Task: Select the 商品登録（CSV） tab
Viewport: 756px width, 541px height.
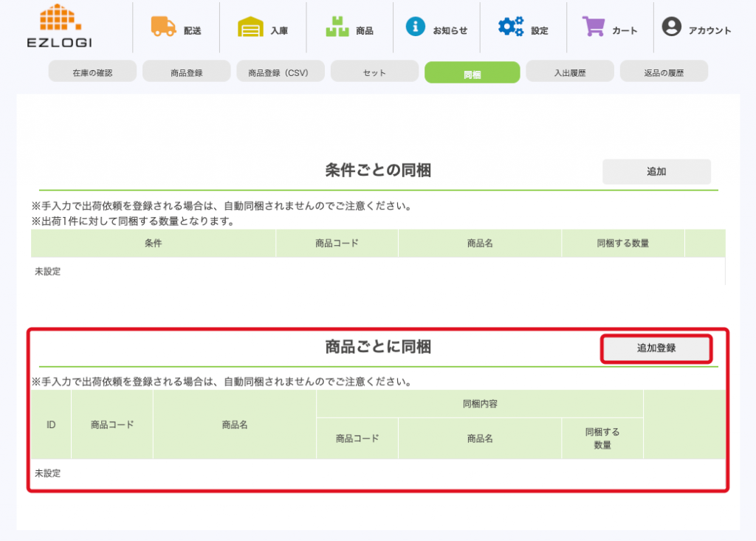Action: pos(281,72)
